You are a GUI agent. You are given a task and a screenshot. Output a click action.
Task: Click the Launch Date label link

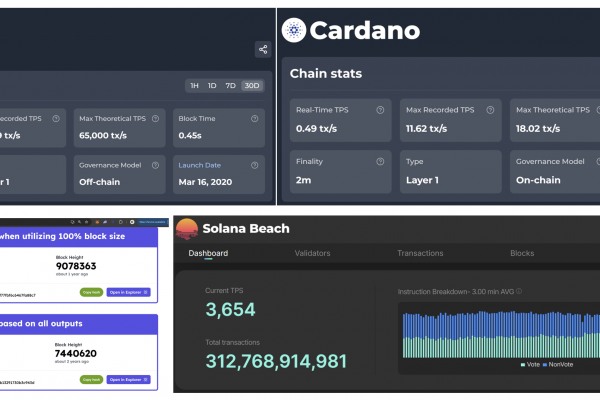point(199,165)
